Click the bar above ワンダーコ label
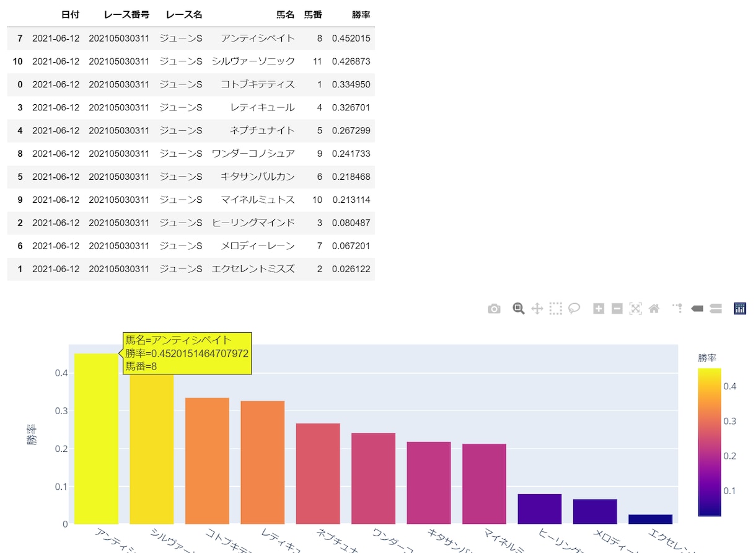756x553 pixels. (x=373, y=479)
